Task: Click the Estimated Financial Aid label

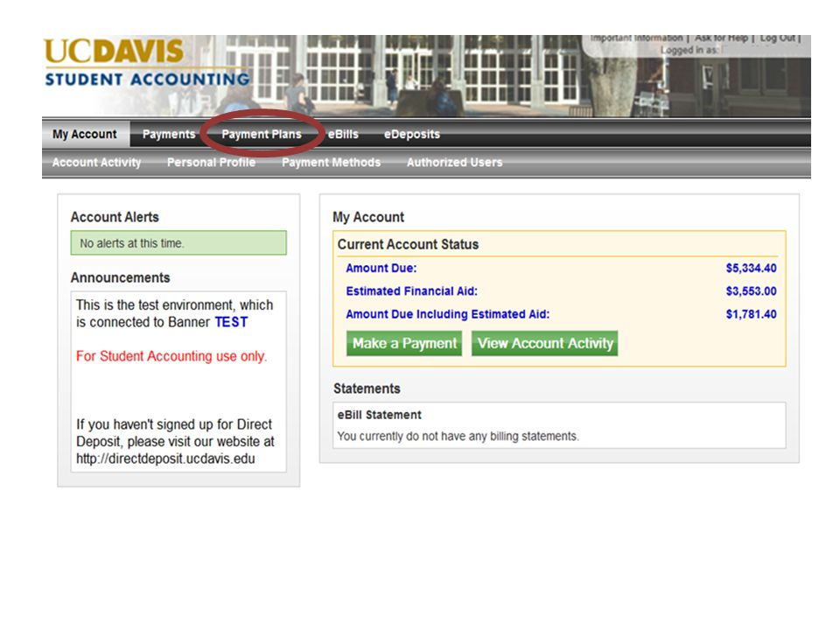Action: coord(411,290)
